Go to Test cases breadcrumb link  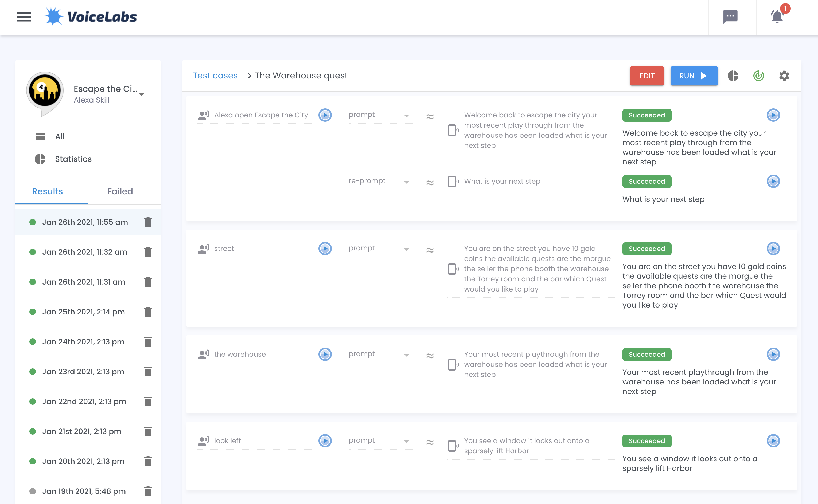(215, 76)
